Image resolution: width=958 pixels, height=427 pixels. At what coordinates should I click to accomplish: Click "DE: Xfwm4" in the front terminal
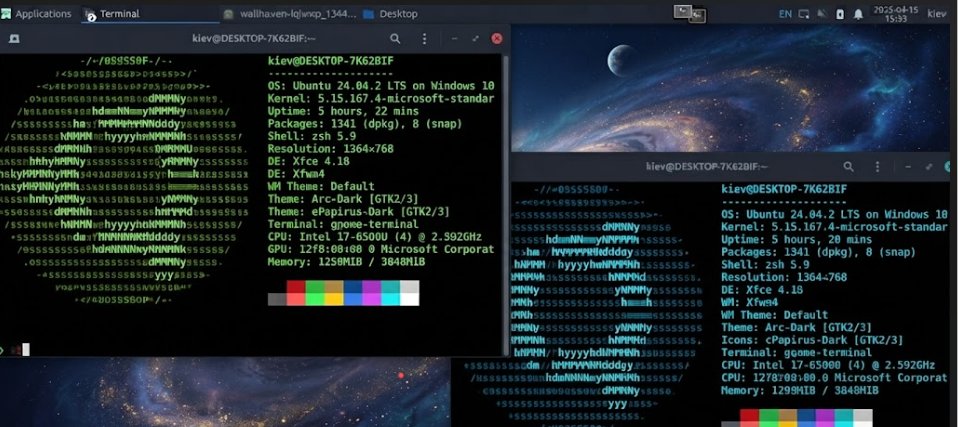point(296,173)
